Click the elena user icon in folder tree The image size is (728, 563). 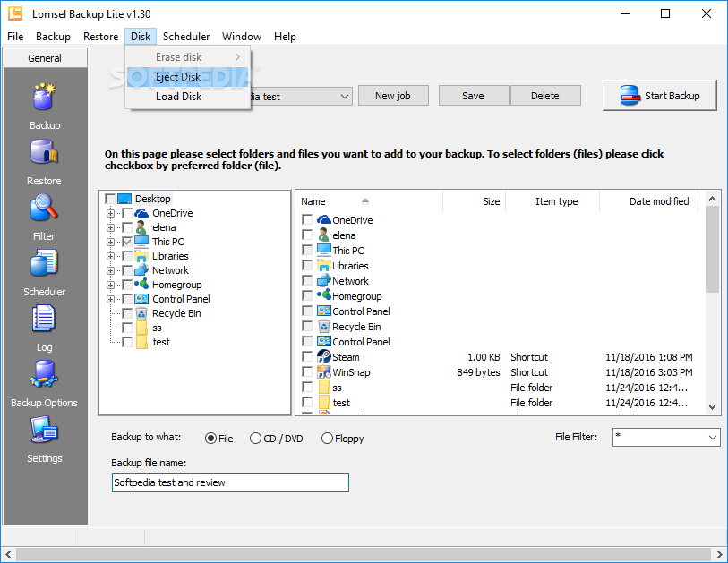click(141, 227)
